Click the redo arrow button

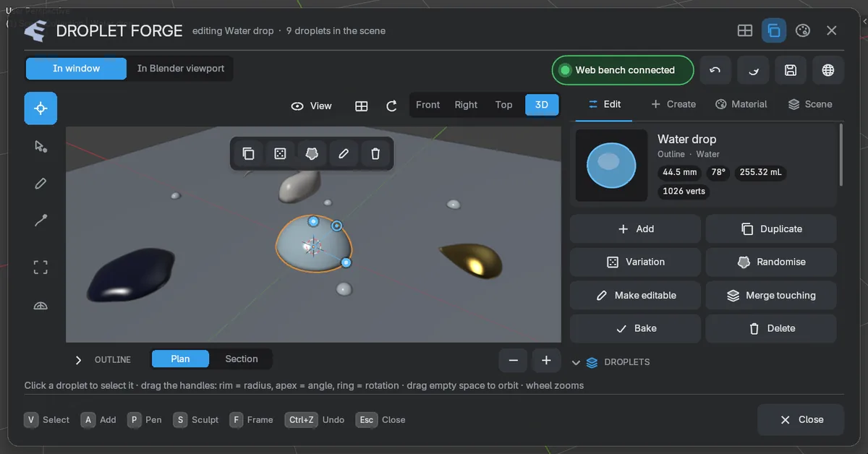pyautogui.click(x=753, y=70)
